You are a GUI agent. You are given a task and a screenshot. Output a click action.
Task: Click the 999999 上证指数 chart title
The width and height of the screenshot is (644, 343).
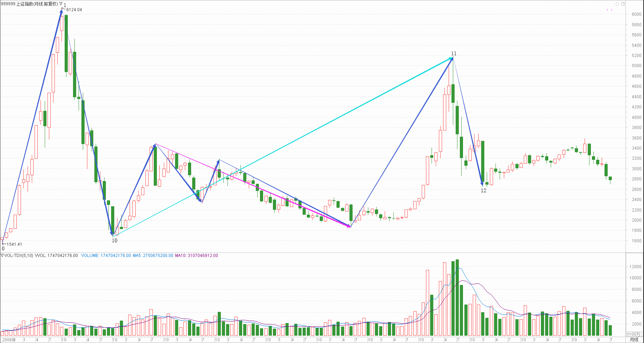pyautogui.click(x=29, y=4)
